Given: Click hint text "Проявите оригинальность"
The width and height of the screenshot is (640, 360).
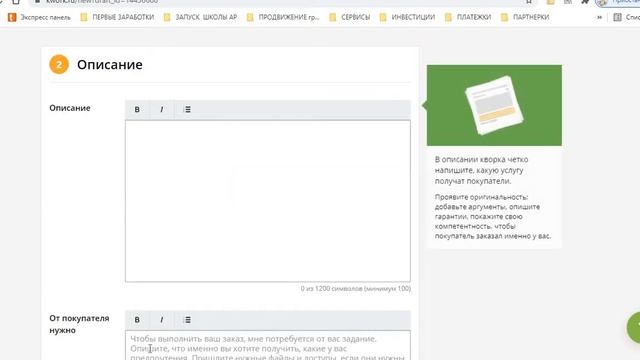Looking at the screenshot, I should [481, 197].
